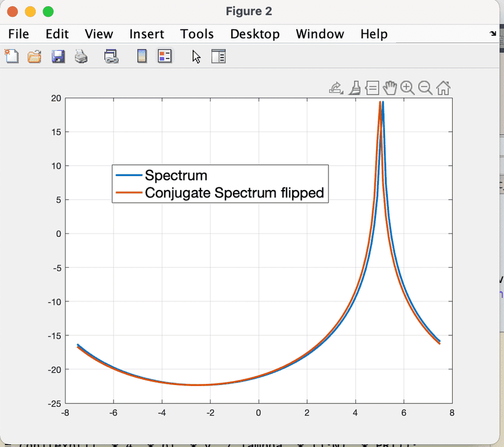Screen dimensions: 504x447
Task: Save the figure with the Save icon
Action: click(x=58, y=56)
